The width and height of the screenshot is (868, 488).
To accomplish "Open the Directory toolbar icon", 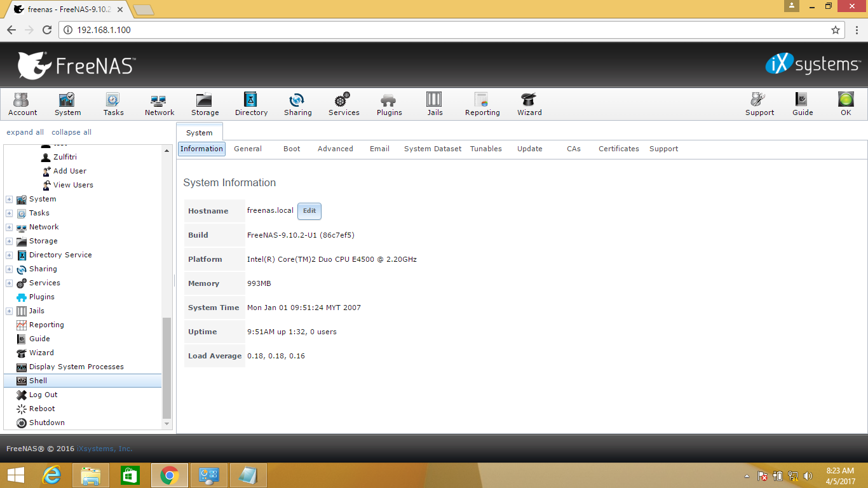I will coord(251,104).
